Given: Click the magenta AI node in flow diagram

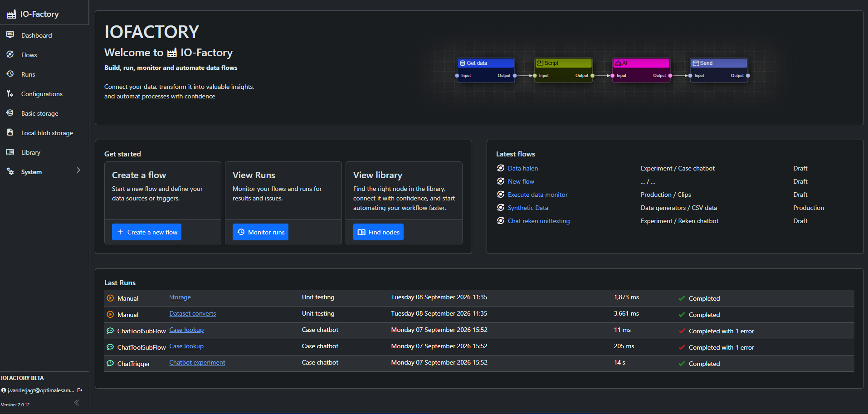Looking at the screenshot, I should coord(641,70).
